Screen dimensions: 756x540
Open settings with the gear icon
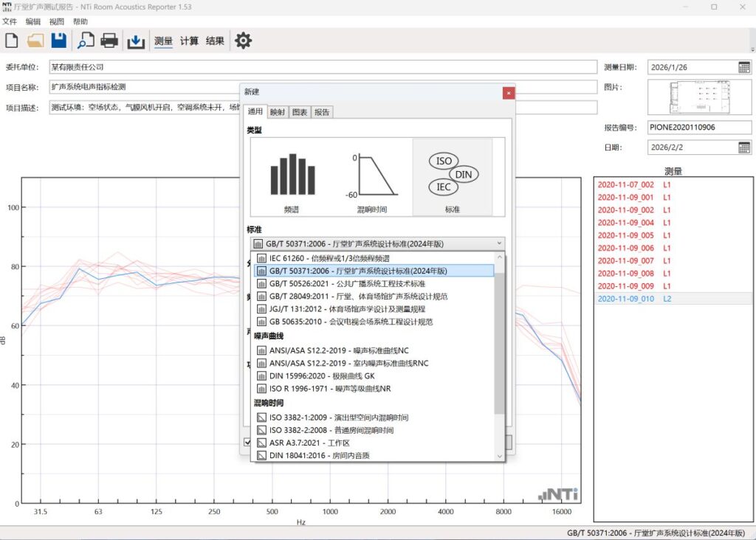(x=243, y=41)
